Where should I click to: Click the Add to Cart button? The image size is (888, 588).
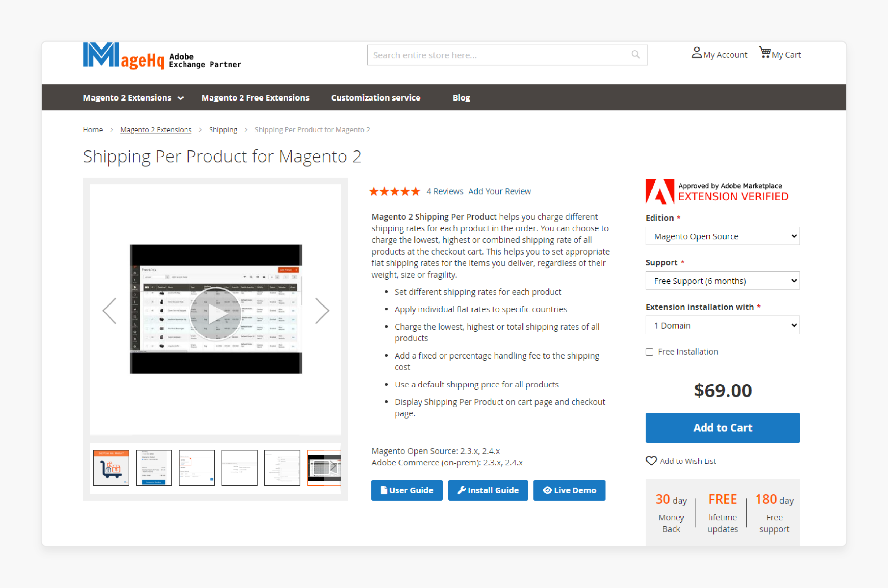point(722,428)
